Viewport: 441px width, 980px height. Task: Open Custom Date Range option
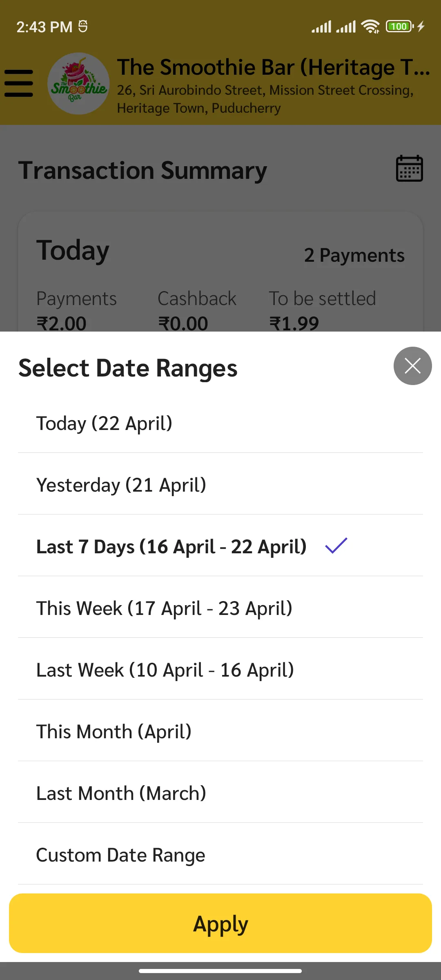pos(220,854)
